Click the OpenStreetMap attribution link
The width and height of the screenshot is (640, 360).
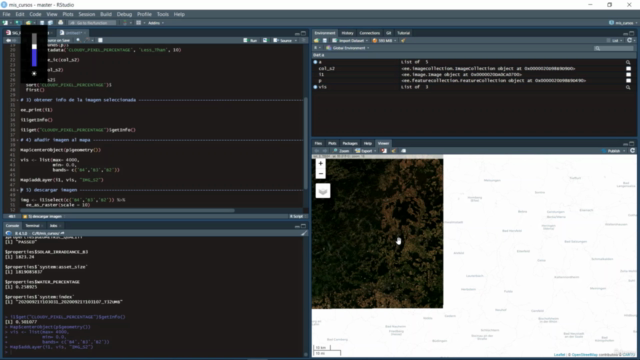coord(584,355)
